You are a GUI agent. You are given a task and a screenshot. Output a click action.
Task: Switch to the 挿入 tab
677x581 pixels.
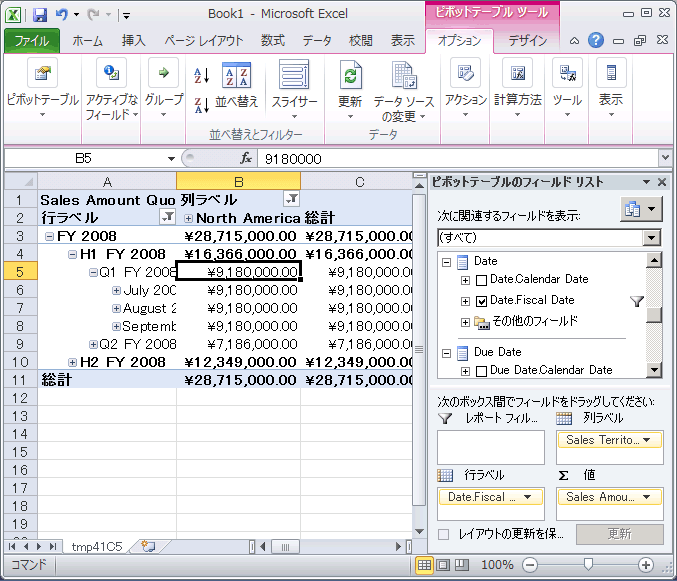[x=133, y=41]
